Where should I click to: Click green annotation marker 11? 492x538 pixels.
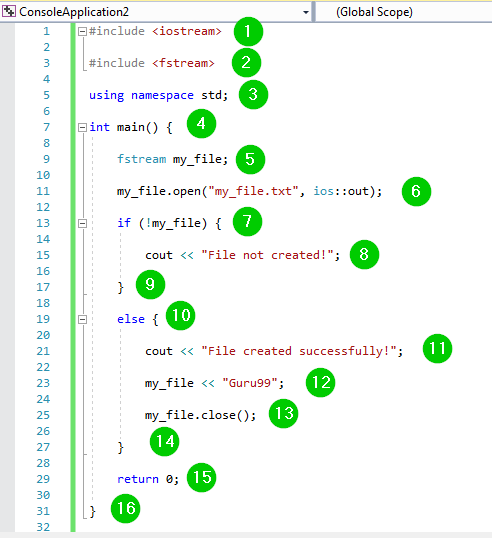(x=437, y=349)
